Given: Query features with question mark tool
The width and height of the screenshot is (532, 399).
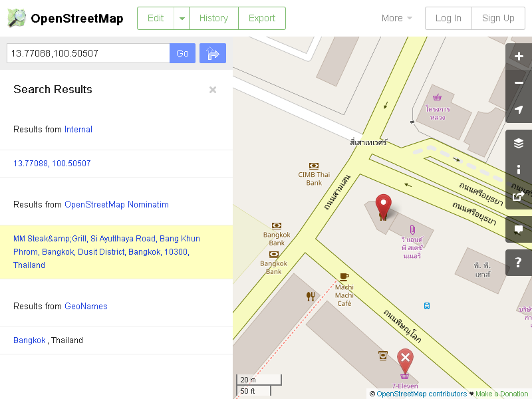Looking at the screenshot, I should [x=519, y=263].
